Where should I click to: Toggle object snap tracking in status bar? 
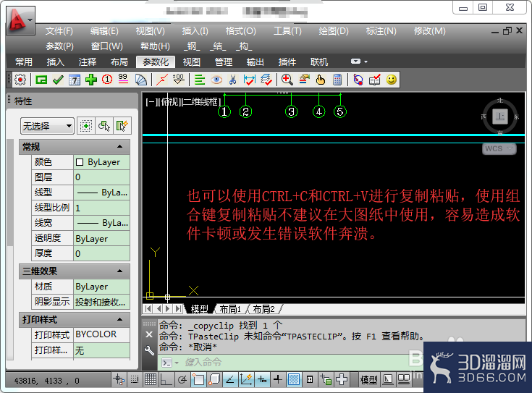230,379
